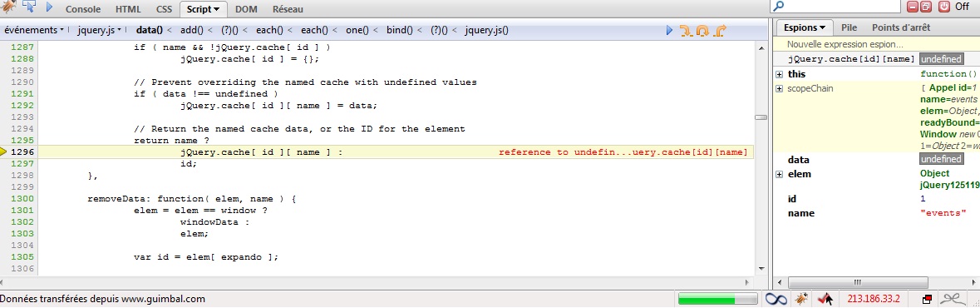This screenshot has height=308, width=980.
Task: Click the "events" value of name
Action: click(x=943, y=213)
